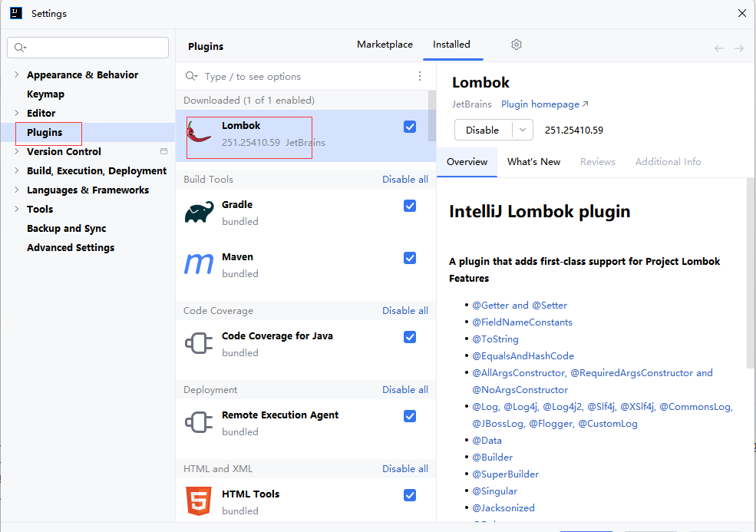
Task: Open the Plugin homepage link
Action: [544, 104]
